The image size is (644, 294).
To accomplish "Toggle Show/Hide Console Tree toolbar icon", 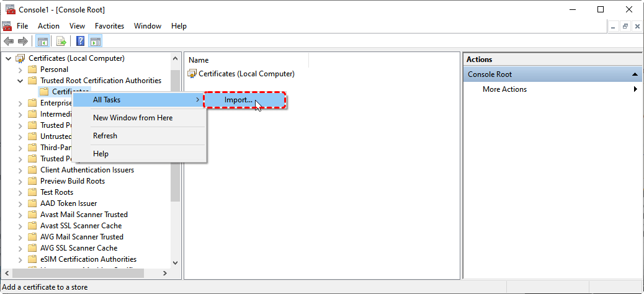I will tap(43, 42).
